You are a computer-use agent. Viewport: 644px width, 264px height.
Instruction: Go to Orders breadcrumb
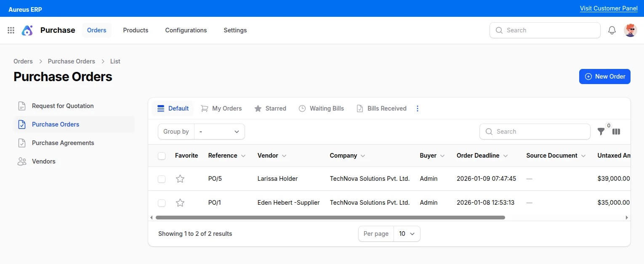click(23, 61)
